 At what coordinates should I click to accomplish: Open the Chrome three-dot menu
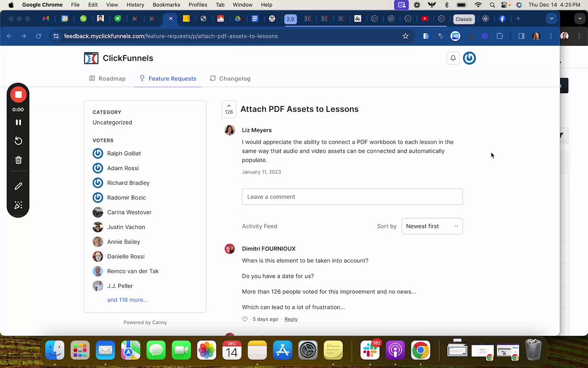[551, 36]
